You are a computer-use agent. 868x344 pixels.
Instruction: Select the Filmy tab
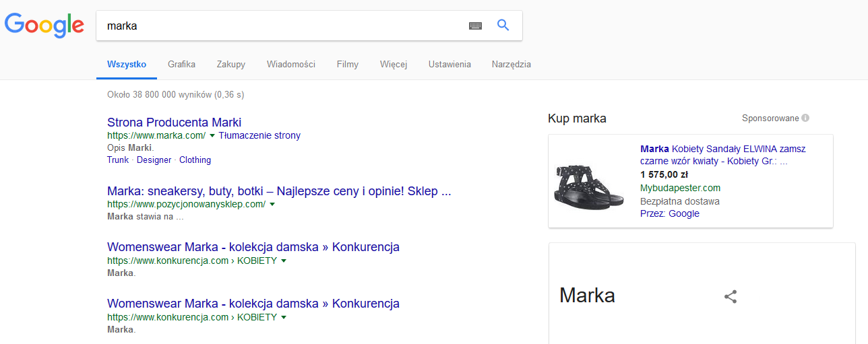click(x=348, y=65)
